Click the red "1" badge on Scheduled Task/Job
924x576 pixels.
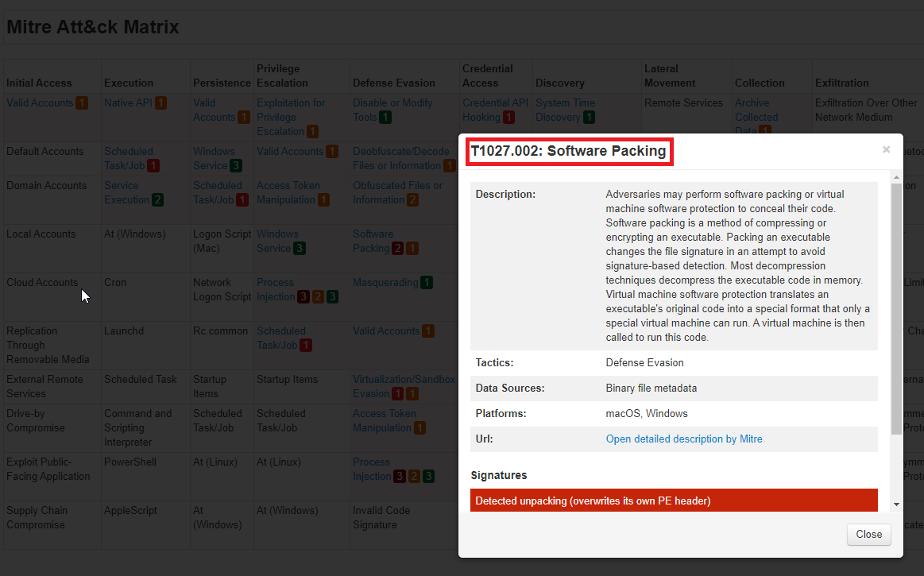[x=153, y=165]
